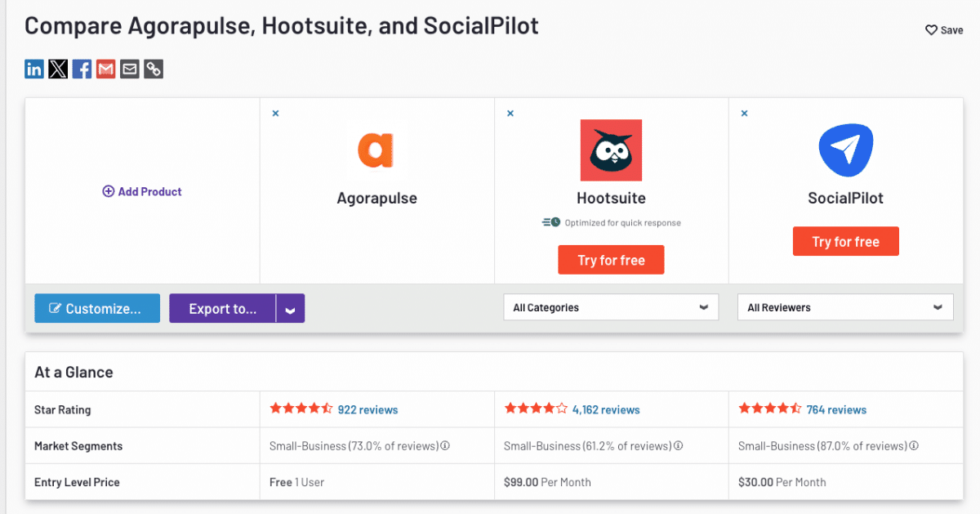
Task: Try Hootsuite for free
Action: point(611,259)
